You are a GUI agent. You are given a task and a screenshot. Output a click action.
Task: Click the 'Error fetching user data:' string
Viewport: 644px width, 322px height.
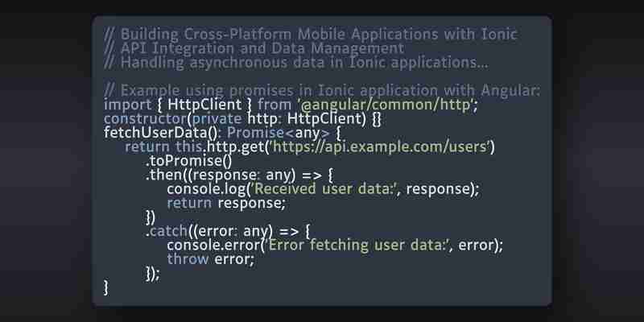[x=357, y=246]
